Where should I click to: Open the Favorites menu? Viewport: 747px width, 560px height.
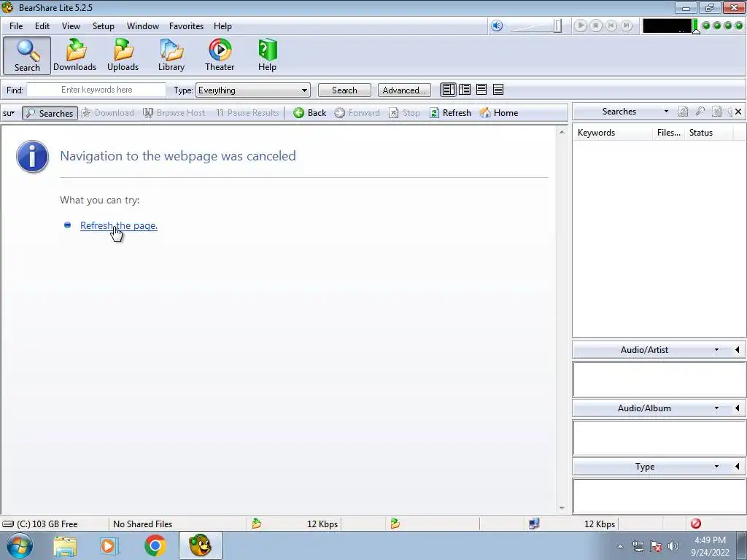(x=186, y=26)
